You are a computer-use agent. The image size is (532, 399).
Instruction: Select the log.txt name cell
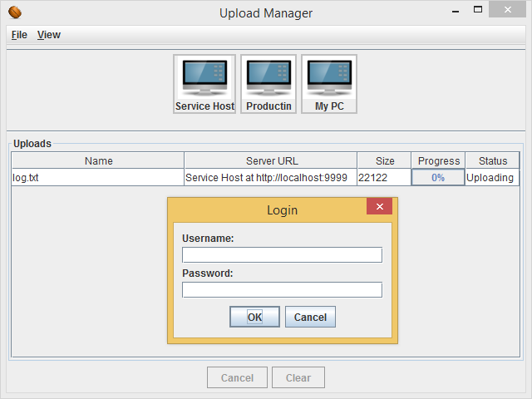coord(98,177)
